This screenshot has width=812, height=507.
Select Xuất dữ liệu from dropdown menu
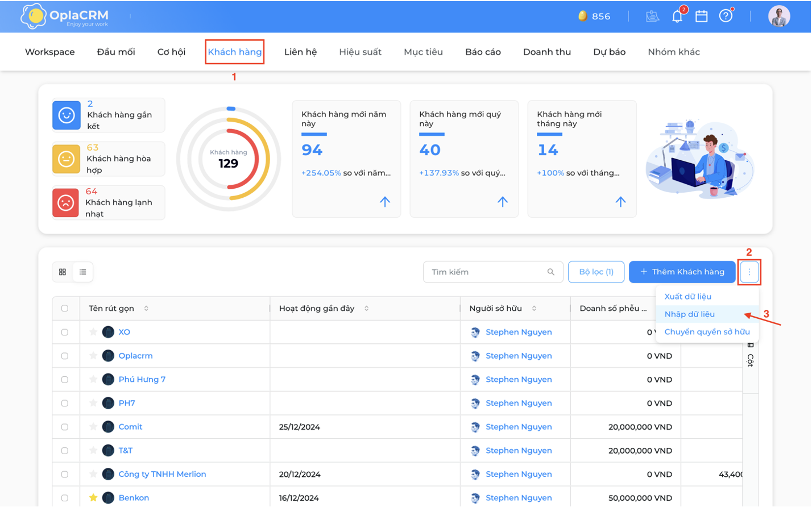tap(707, 297)
